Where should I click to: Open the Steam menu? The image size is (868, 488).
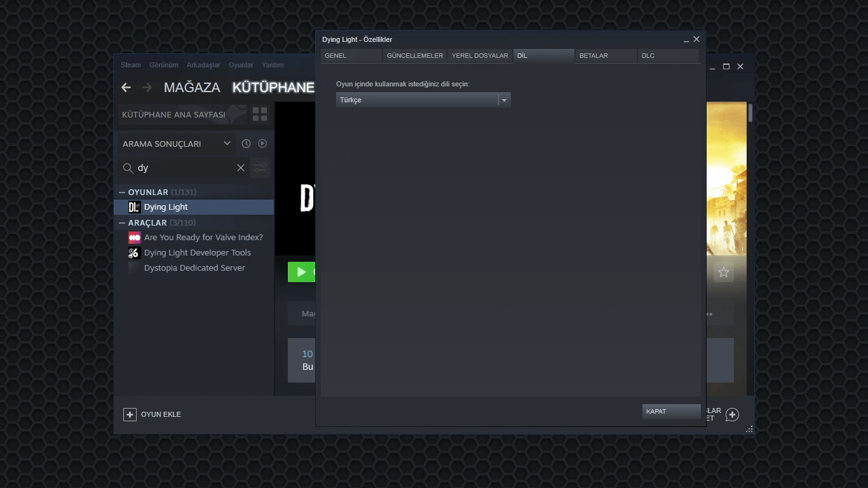(x=131, y=65)
